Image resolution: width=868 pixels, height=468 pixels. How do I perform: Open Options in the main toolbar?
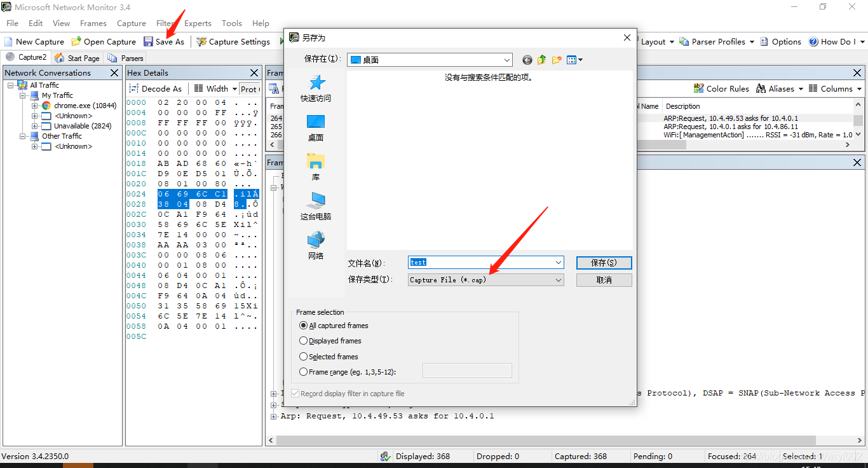pyautogui.click(x=781, y=41)
